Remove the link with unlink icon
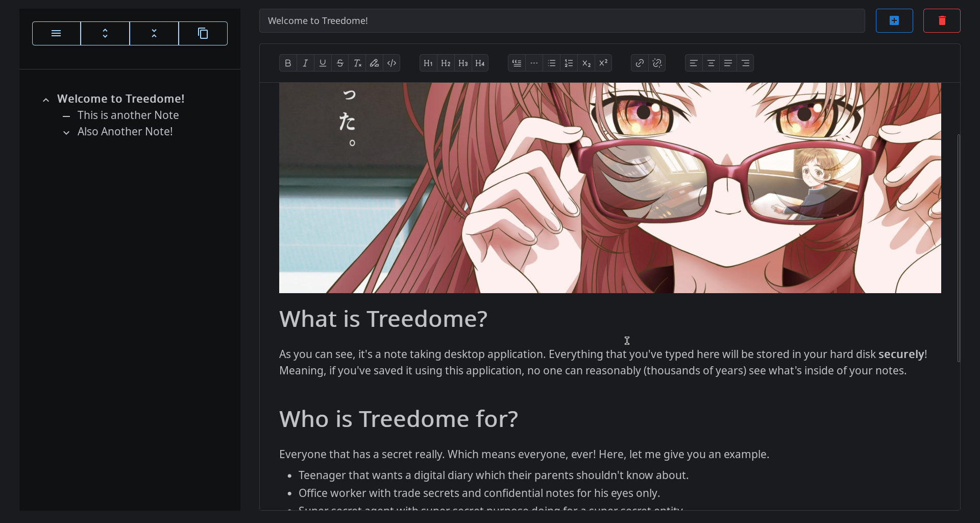The width and height of the screenshot is (980, 523). (x=657, y=63)
